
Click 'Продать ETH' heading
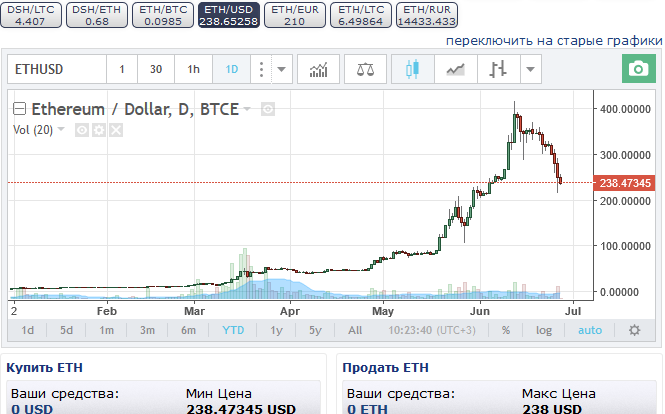pos(386,367)
